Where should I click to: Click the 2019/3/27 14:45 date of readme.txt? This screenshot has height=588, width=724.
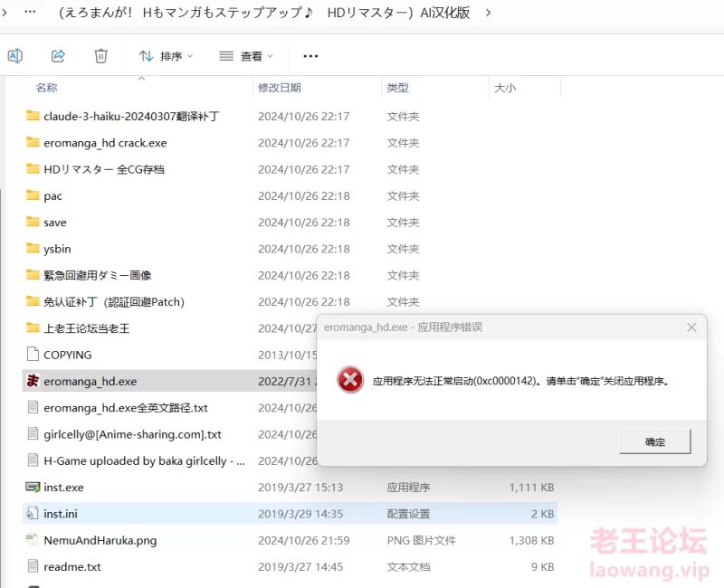point(300,567)
